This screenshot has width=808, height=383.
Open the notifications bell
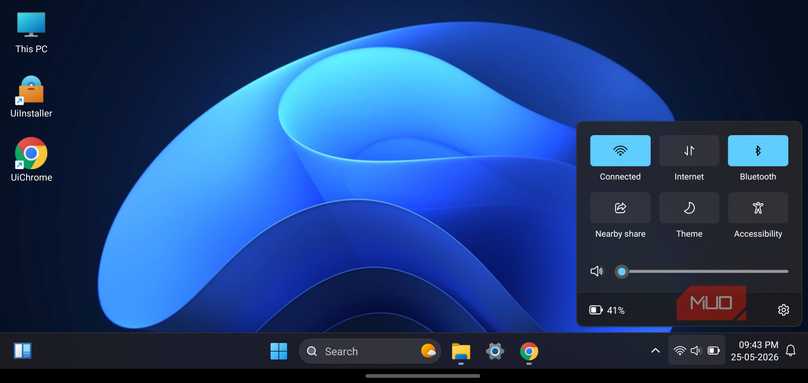click(790, 351)
